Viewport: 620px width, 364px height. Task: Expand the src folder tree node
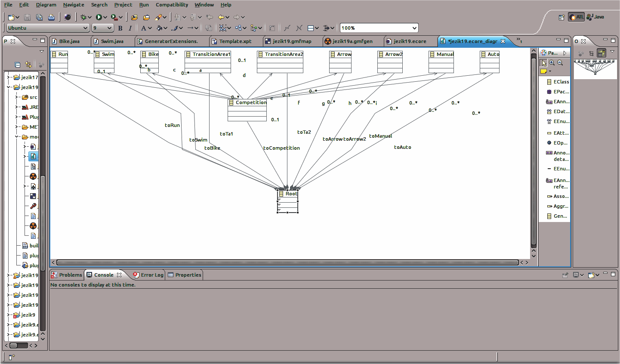(17, 97)
